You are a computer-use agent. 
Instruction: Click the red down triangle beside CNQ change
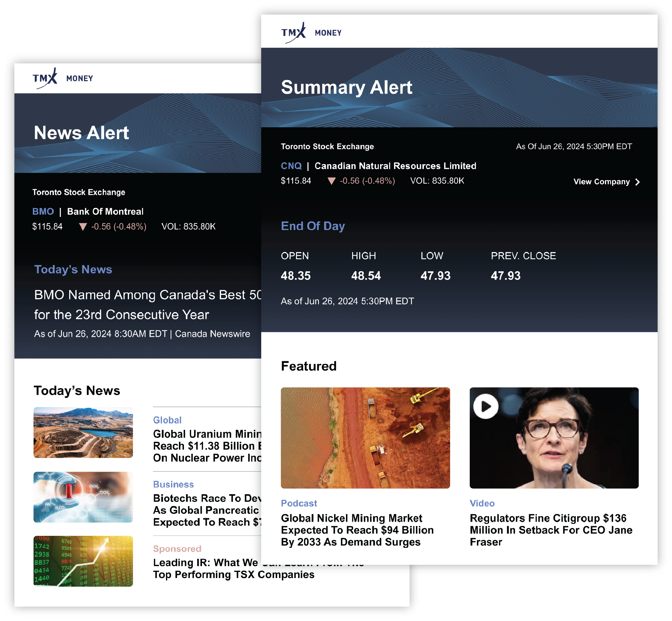point(331,181)
